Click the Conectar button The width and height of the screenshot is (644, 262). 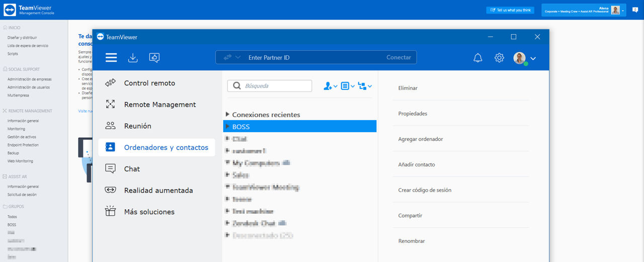(399, 57)
